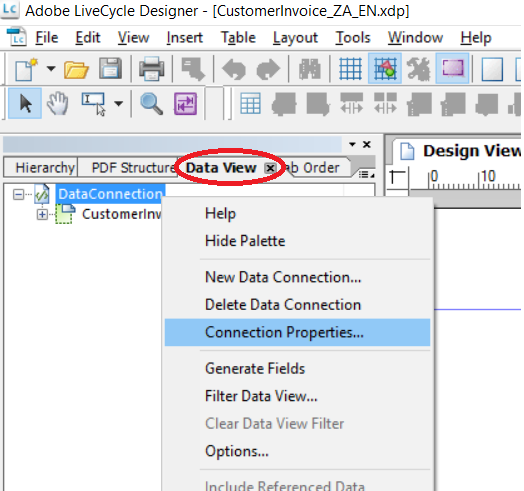Choose Connection Properties... menu item
Screen dimensions: 524x491
(x=297, y=332)
